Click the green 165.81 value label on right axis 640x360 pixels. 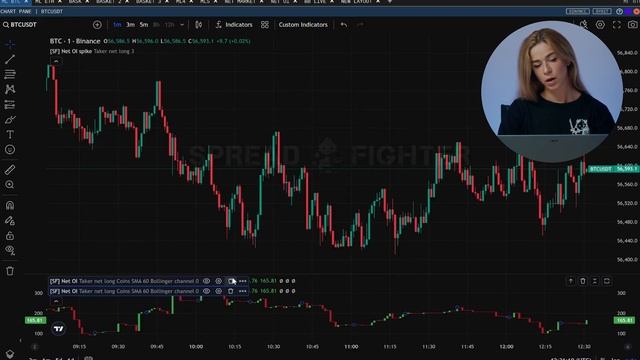pos(624,320)
